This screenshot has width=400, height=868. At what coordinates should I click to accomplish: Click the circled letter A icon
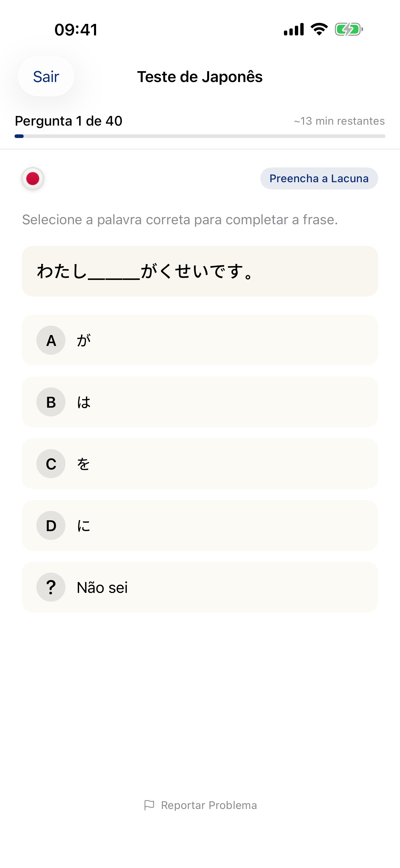pos(51,340)
